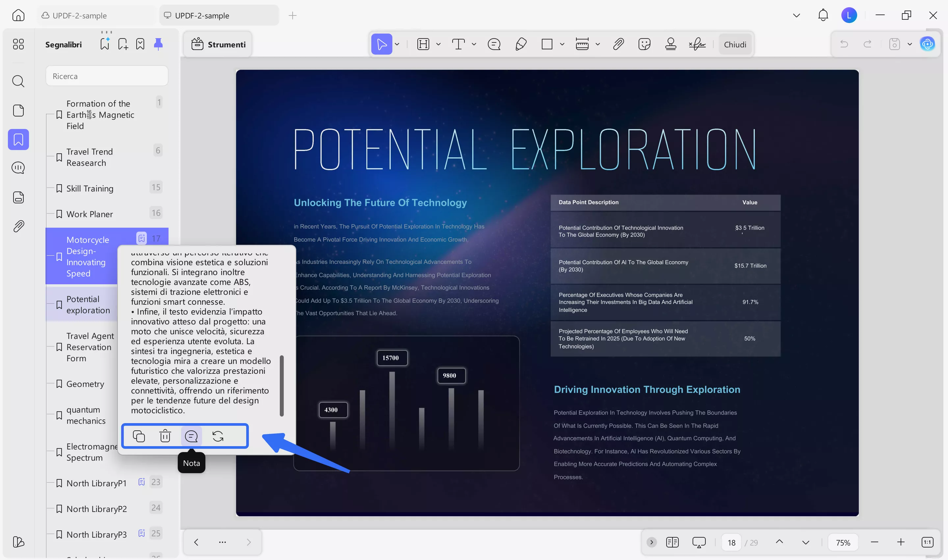948x560 pixels.
Task: Toggle the bookmarks sidebar panel button
Action: click(x=18, y=140)
